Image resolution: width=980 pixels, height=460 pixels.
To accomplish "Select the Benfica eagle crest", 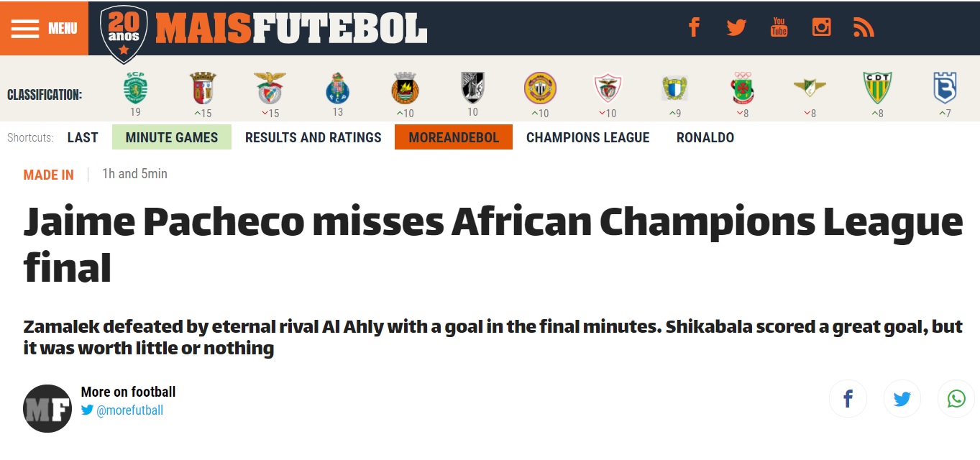I will pos(270,88).
